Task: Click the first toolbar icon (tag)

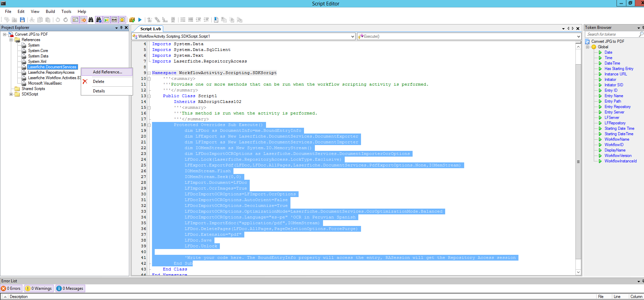Action: [7, 20]
